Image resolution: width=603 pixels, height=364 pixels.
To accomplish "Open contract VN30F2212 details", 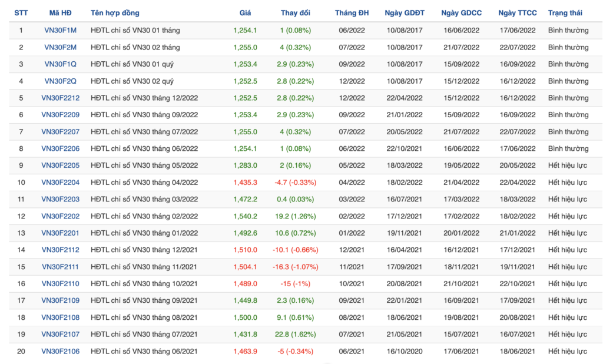I will pyautogui.click(x=60, y=98).
